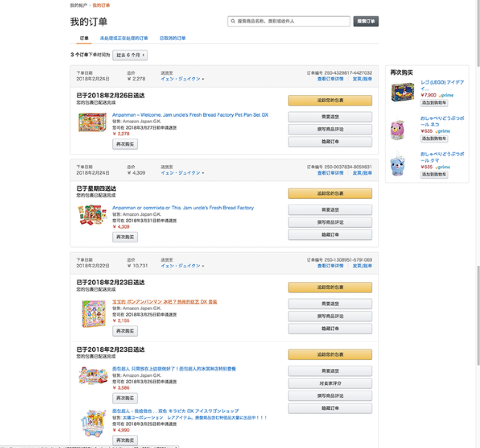
Task: Open the ¥2,155 item thumbnail in the third order
Action: [93, 313]
